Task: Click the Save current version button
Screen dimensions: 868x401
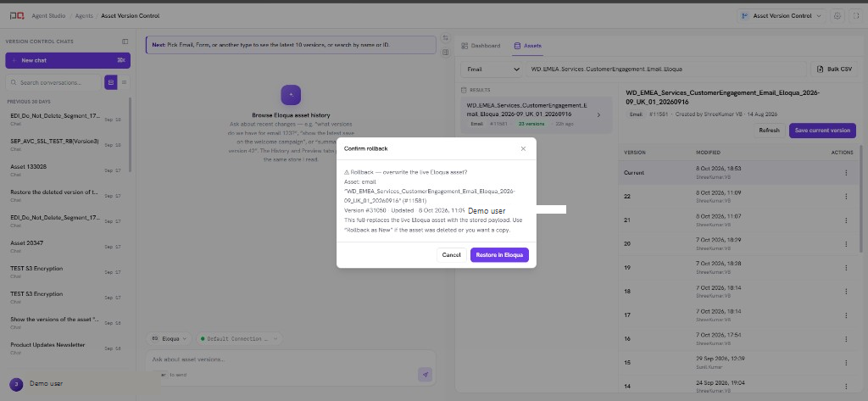Action: tap(822, 131)
